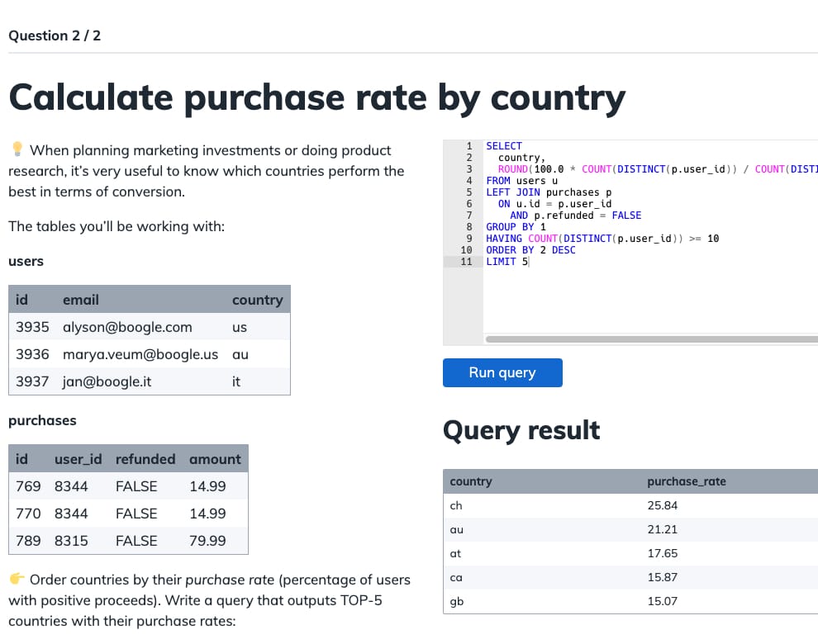
Task: Place cursor after LIMIT 5 in editor
Action: [x=529, y=262]
